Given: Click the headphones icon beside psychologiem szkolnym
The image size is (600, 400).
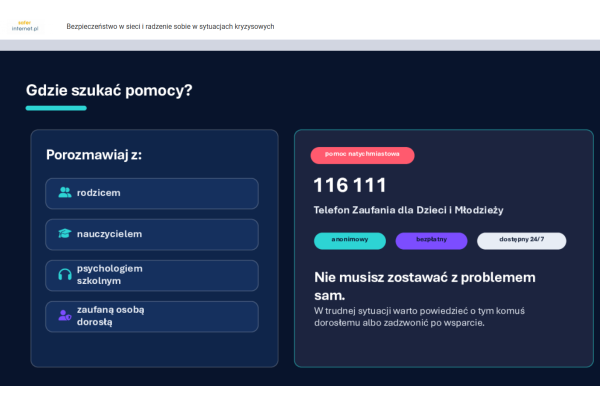Looking at the screenshot, I should tap(65, 275).
